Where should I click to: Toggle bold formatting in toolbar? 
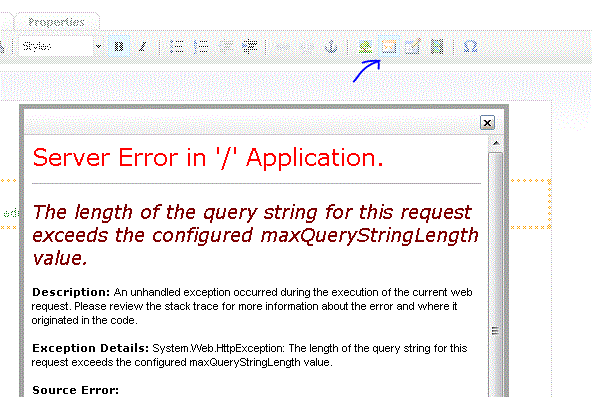[119, 46]
